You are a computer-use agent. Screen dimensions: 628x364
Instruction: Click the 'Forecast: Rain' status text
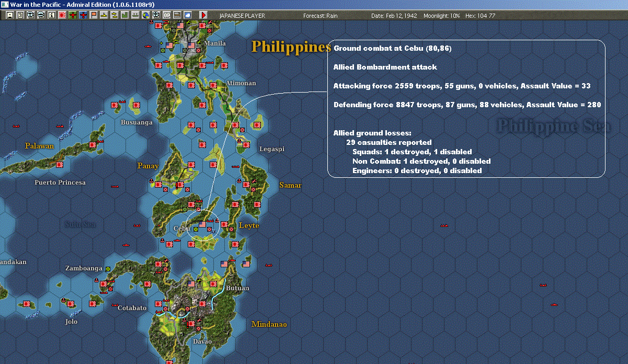pos(321,16)
